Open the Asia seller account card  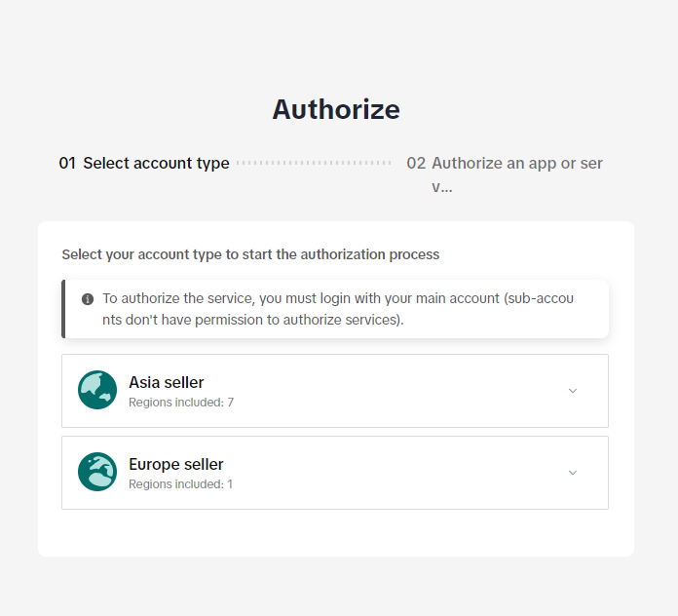334,391
